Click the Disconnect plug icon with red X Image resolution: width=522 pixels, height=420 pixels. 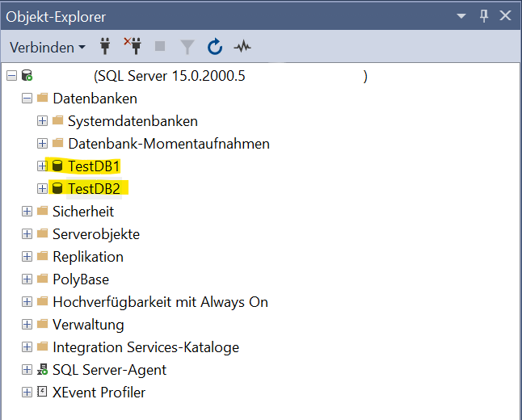point(133,47)
